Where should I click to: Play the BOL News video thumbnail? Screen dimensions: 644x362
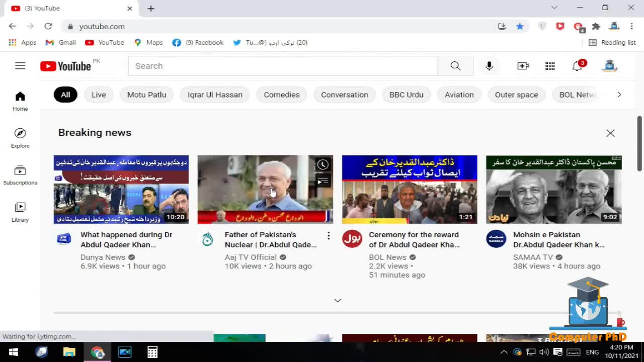point(410,190)
